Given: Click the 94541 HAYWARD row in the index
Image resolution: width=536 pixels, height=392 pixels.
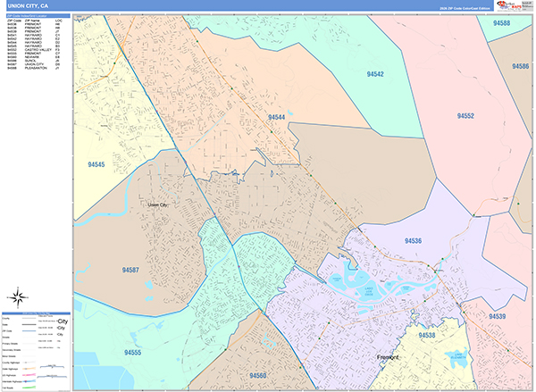Looking at the screenshot, I should (34, 35).
